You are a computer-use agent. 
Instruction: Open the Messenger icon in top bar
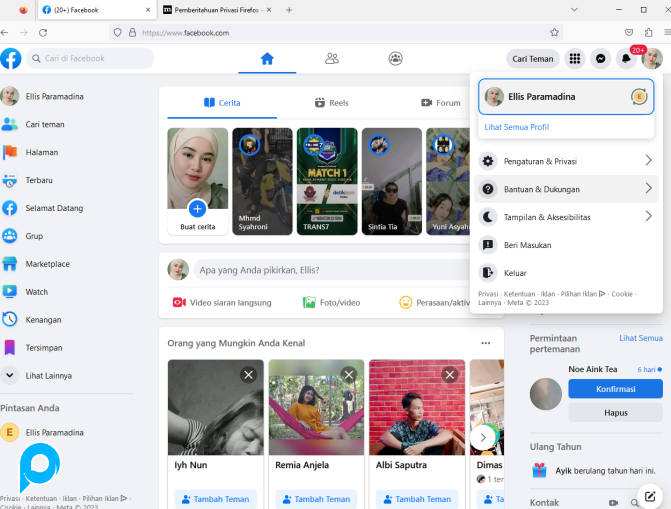pyautogui.click(x=600, y=59)
